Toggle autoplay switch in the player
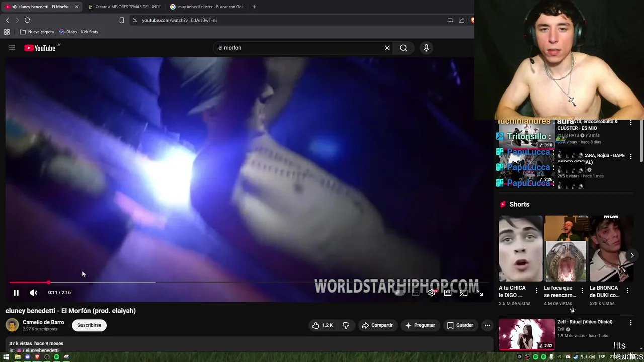This screenshot has height=362, width=644. pos(399,293)
